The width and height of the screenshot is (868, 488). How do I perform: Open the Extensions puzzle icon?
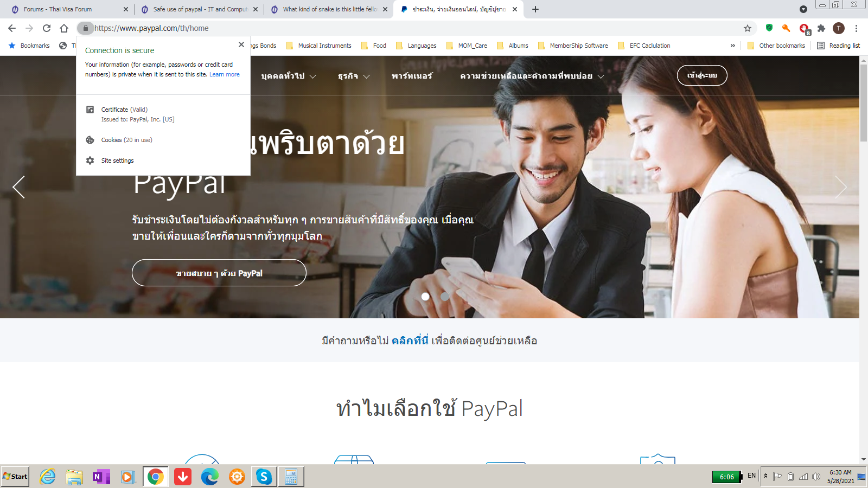821,28
